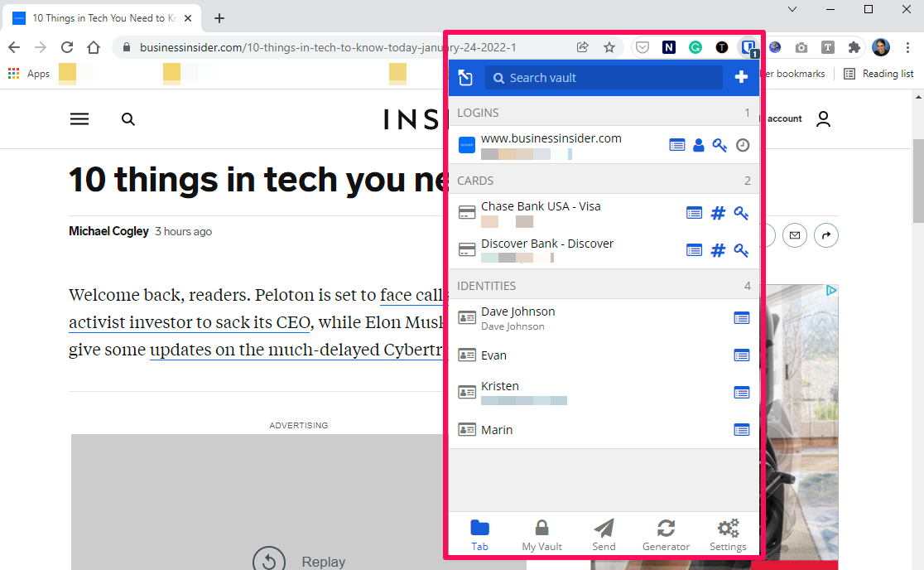Copy verification code for businessinsider.com login

743,145
